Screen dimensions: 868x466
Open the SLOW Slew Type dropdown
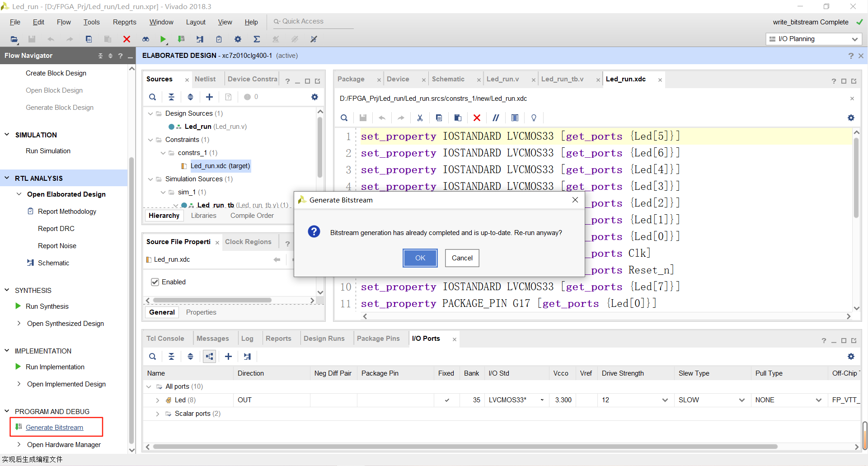click(741, 400)
